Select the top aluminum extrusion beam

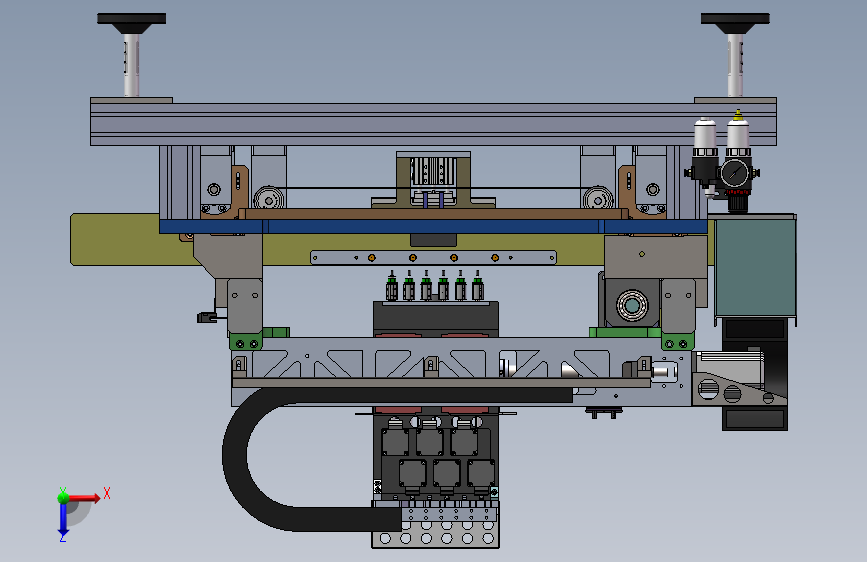click(433, 124)
